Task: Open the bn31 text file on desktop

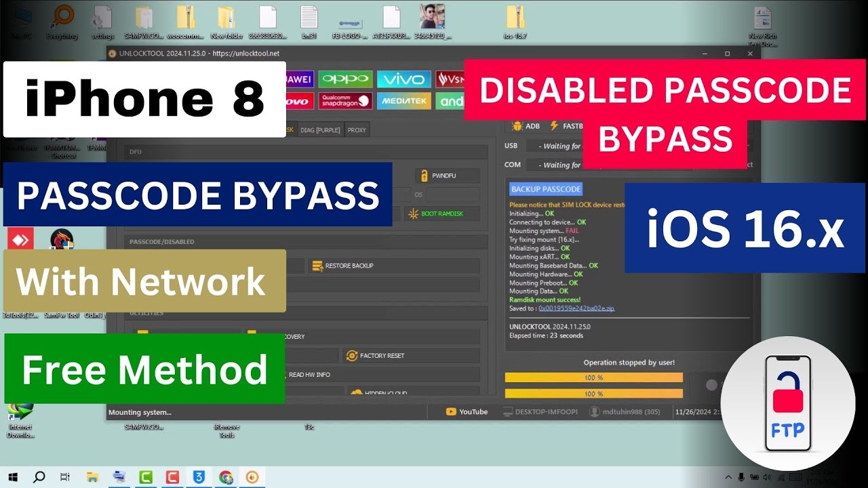Action: [309, 22]
